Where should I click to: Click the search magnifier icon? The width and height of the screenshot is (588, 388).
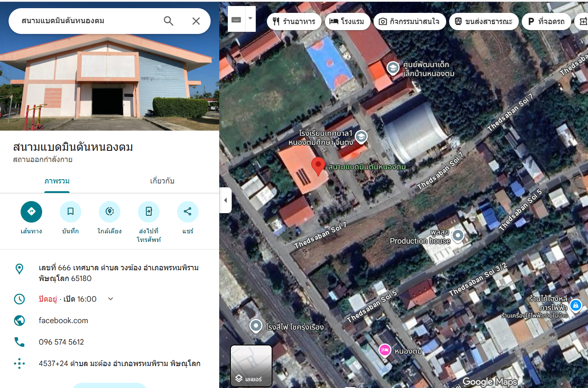pyautogui.click(x=168, y=21)
